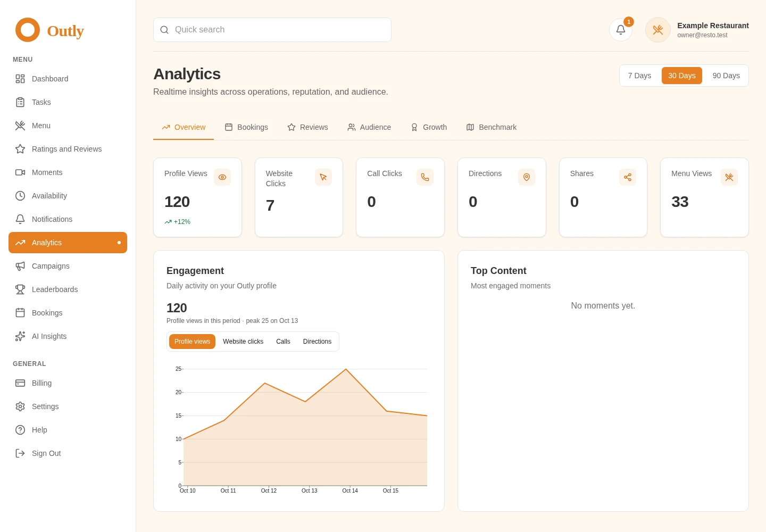Screen dimensions: 766x532
Task: Click the Example Restaurant avatar icon
Action: pyautogui.click(x=658, y=30)
